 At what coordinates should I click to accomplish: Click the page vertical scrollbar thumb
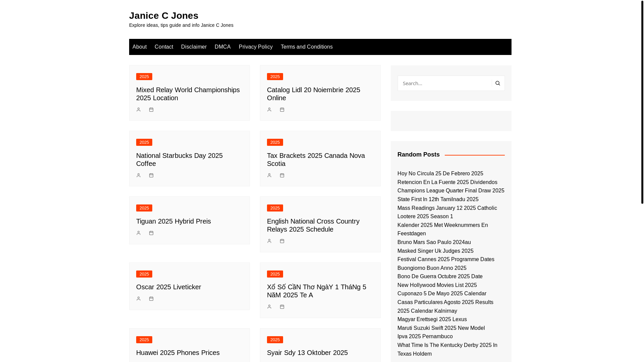642,102
